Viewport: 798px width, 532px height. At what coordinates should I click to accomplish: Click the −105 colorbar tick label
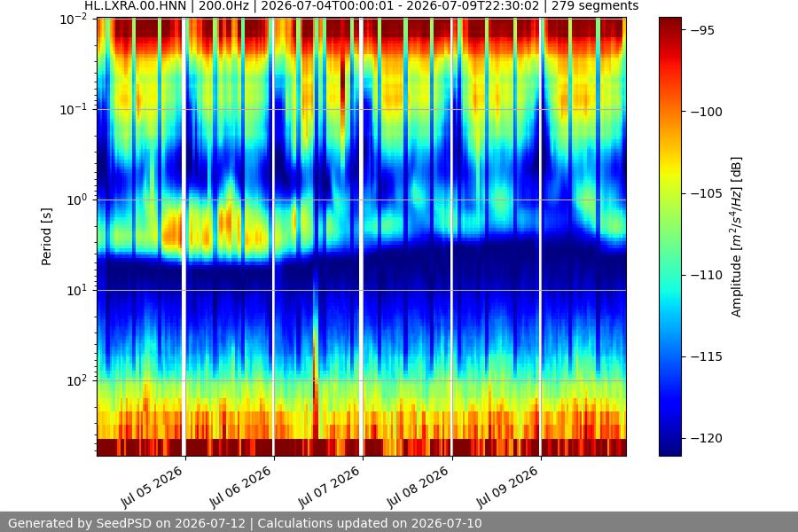pos(707,193)
